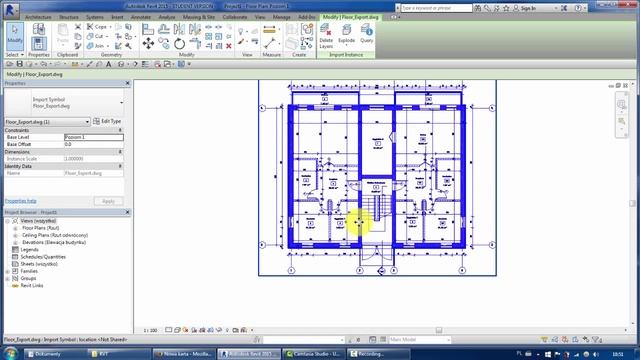Click the Text tool in quick access toolbar

click(x=109, y=64)
